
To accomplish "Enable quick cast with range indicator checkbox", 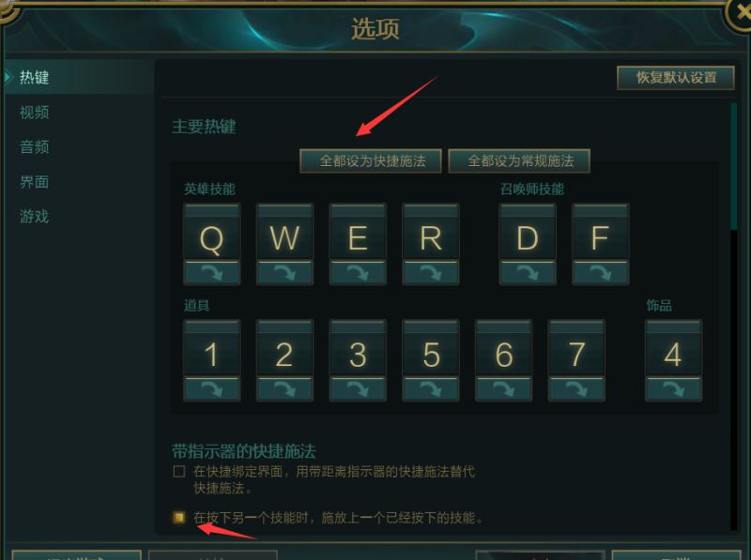I will click(x=179, y=472).
